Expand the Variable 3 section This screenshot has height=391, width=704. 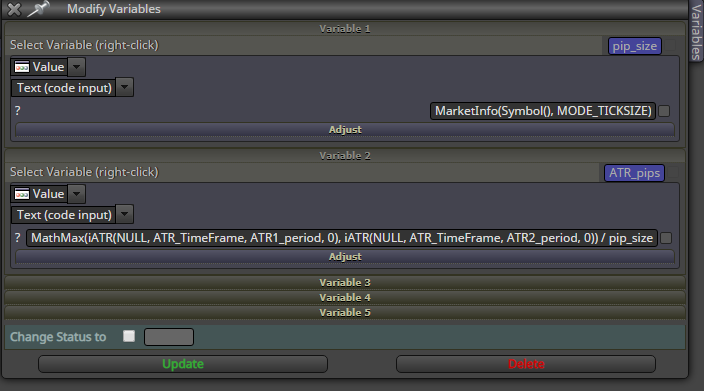point(345,282)
